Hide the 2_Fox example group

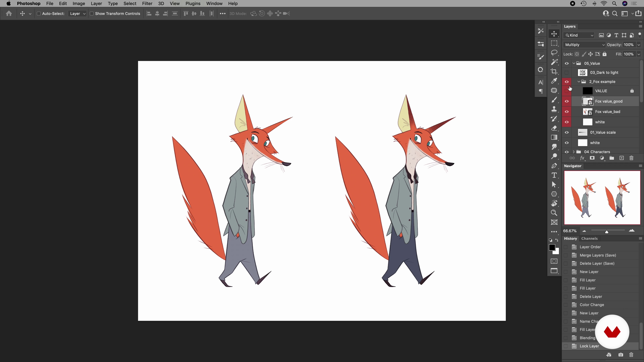click(x=567, y=82)
